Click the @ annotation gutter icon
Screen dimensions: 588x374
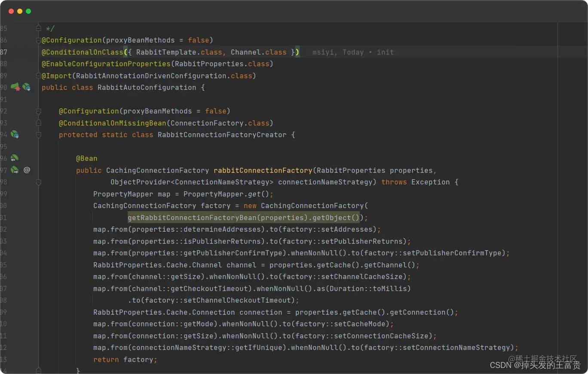pyautogui.click(x=27, y=170)
